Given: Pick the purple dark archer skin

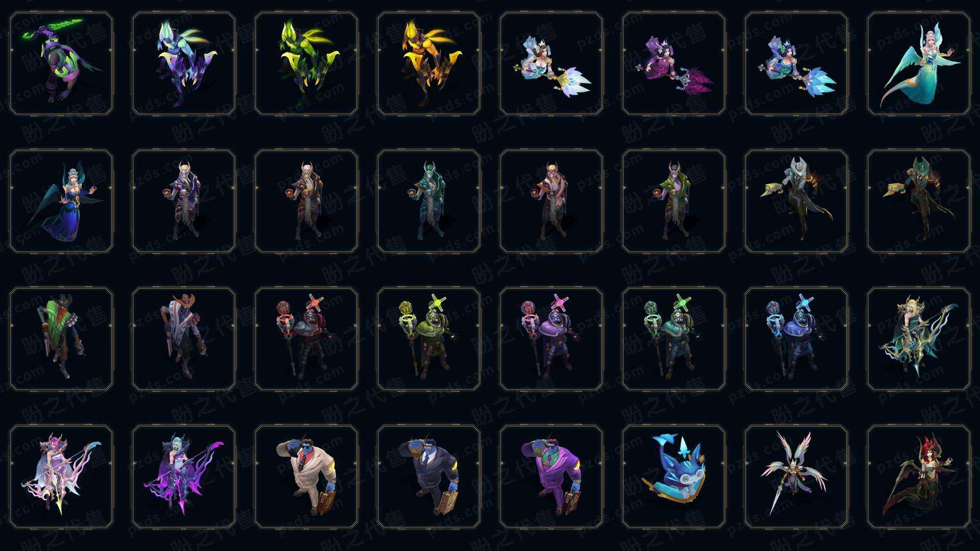Looking at the screenshot, I should pos(184,477).
